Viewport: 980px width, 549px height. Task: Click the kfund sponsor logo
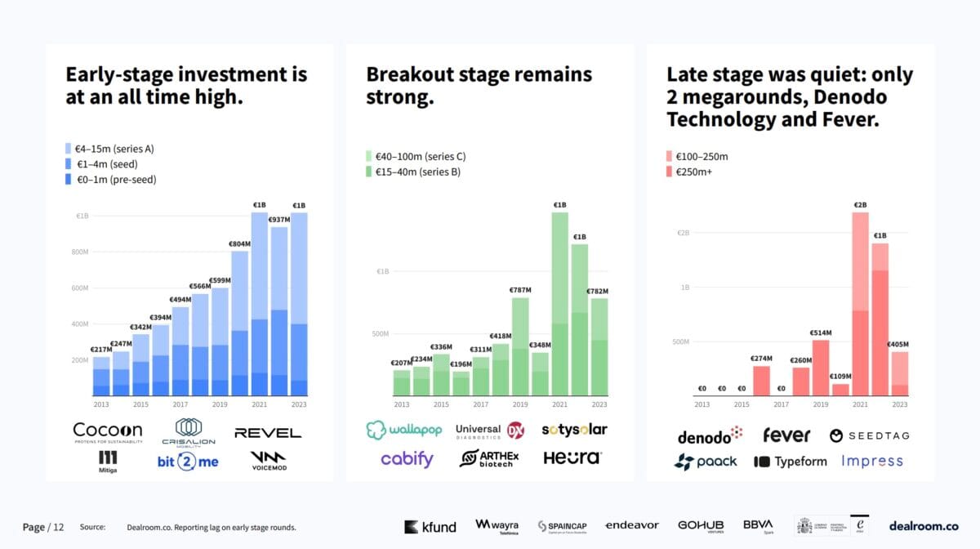point(430,527)
